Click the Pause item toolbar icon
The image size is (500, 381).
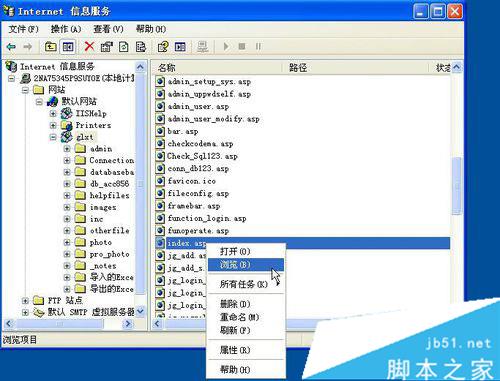point(258,47)
